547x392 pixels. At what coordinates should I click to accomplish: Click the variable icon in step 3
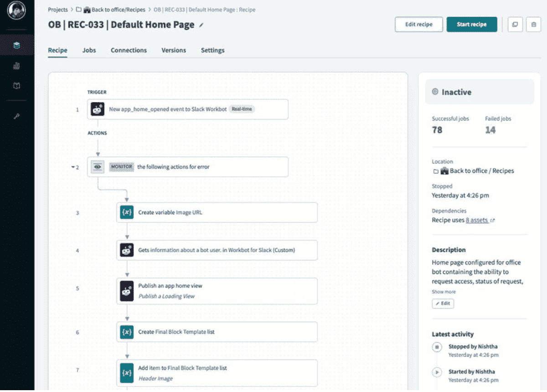pos(127,212)
